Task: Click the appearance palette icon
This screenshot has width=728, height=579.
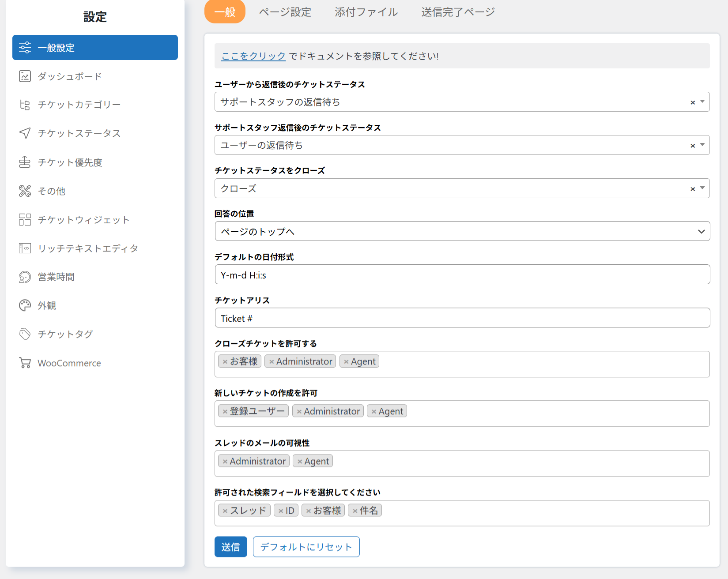Action: pos(25,305)
